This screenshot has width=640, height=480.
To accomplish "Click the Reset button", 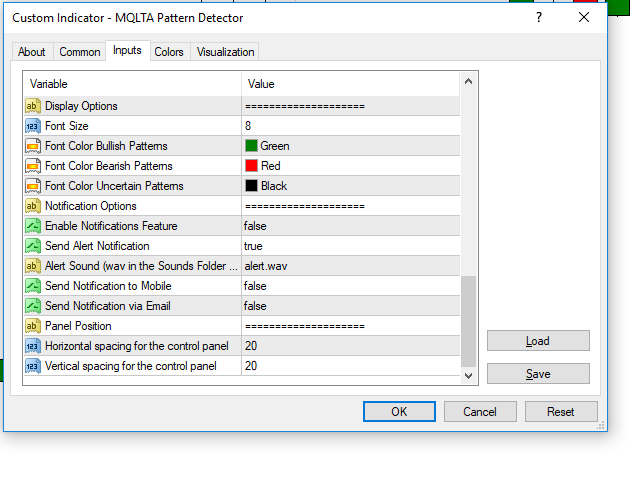I will (561, 411).
